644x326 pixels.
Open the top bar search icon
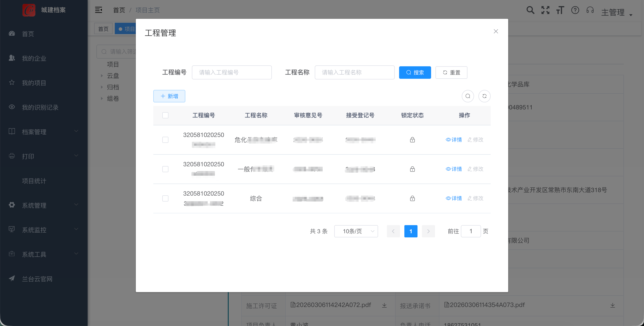pos(530,10)
